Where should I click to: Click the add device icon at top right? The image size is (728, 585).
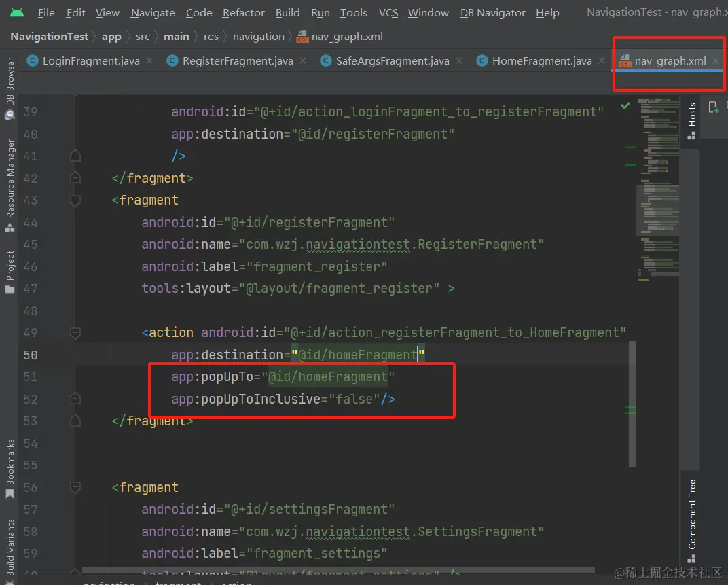click(714, 107)
